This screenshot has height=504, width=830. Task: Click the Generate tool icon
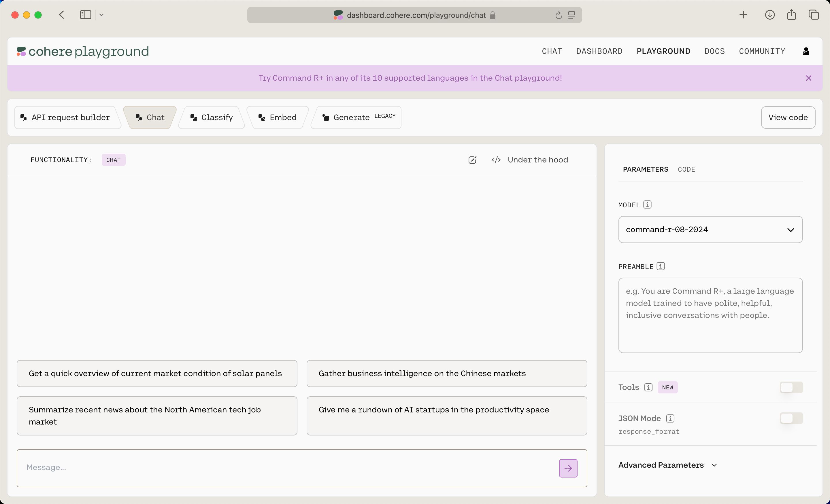point(325,117)
